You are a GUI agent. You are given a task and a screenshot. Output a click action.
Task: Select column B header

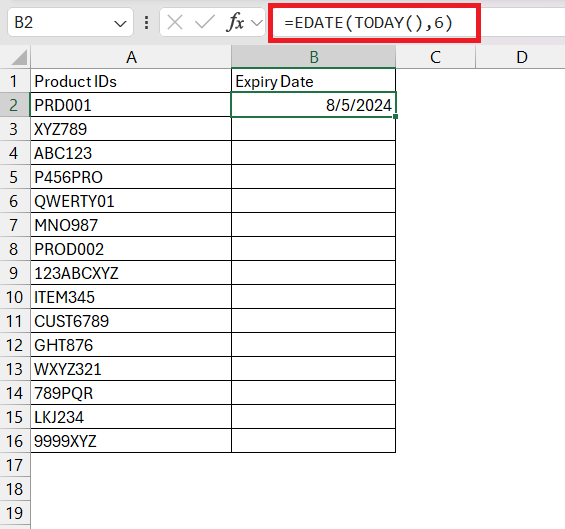pyautogui.click(x=313, y=57)
